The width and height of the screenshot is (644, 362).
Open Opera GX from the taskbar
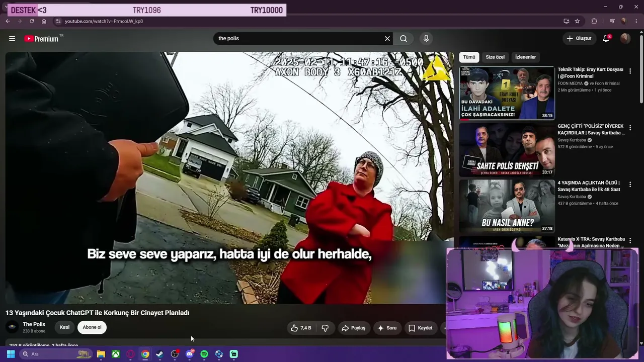pyautogui.click(x=130, y=354)
